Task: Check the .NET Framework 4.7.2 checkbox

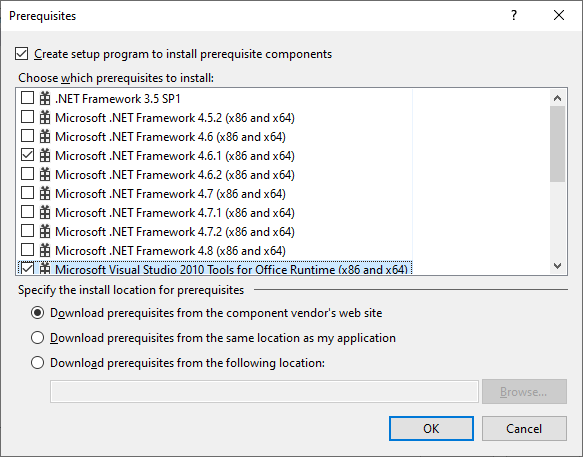Action: 28,231
